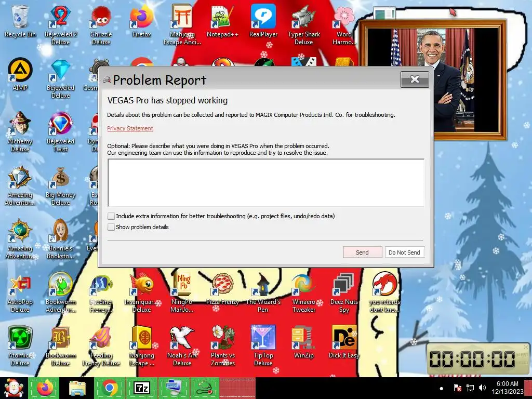Select the Chuzzle Deluxe shortcut
532x399 pixels.
(x=101, y=25)
